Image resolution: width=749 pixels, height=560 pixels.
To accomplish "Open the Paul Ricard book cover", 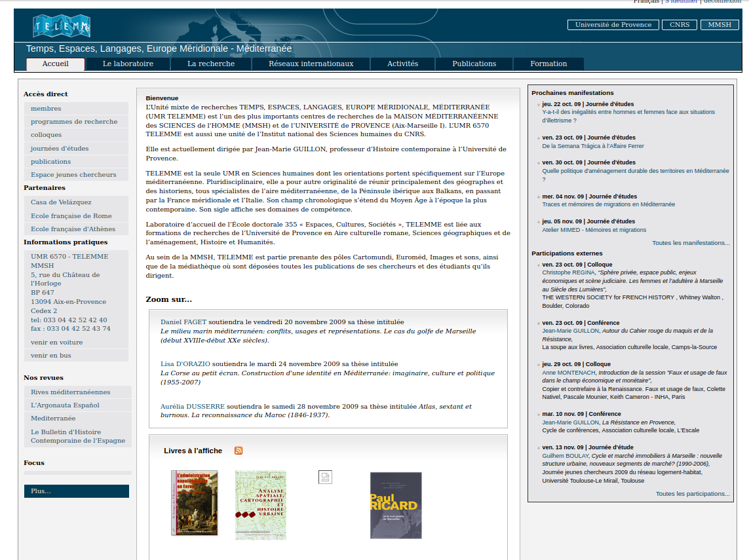I will pyautogui.click(x=396, y=505).
